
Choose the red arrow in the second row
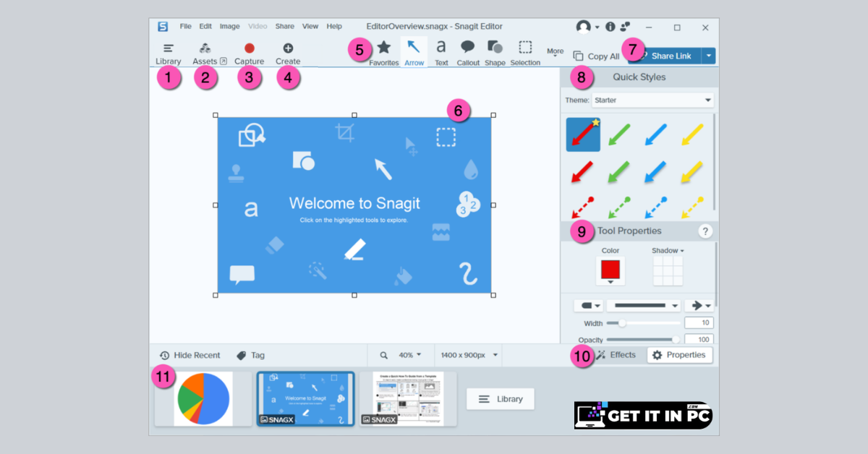pos(583,173)
